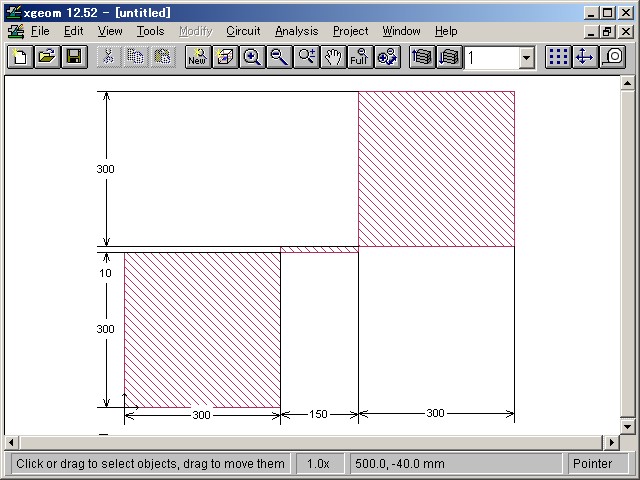Viewport: 640px width, 480px height.
Task: Restore the inner document window
Action: (x=608, y=31)
